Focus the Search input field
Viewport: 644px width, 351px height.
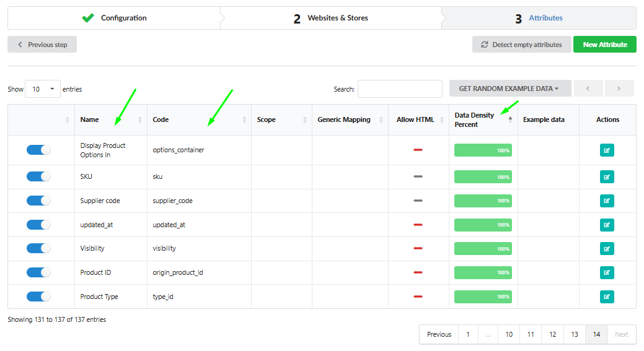tap(400, 89)
